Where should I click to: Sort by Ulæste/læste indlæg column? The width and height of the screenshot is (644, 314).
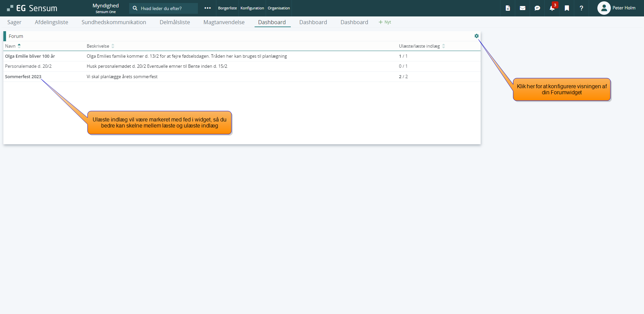coord(443,46)
